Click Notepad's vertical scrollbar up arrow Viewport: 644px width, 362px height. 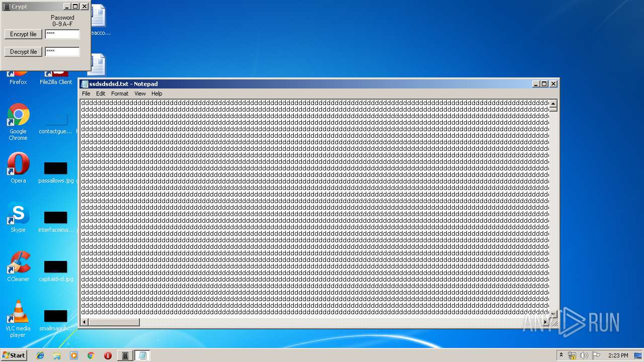coord(553,104)
